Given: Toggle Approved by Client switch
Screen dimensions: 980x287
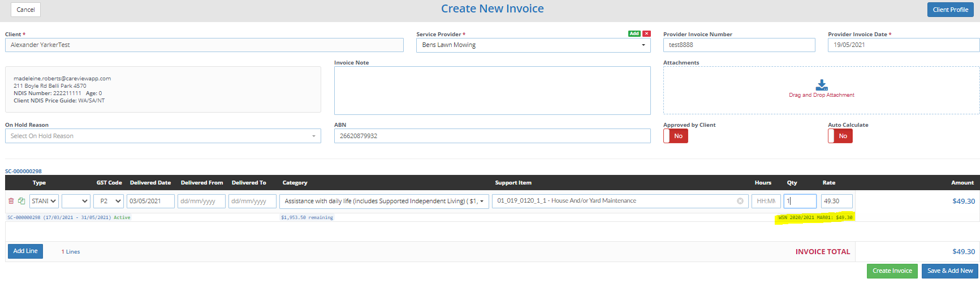Looking at the screenshot, I should (676, 136).
